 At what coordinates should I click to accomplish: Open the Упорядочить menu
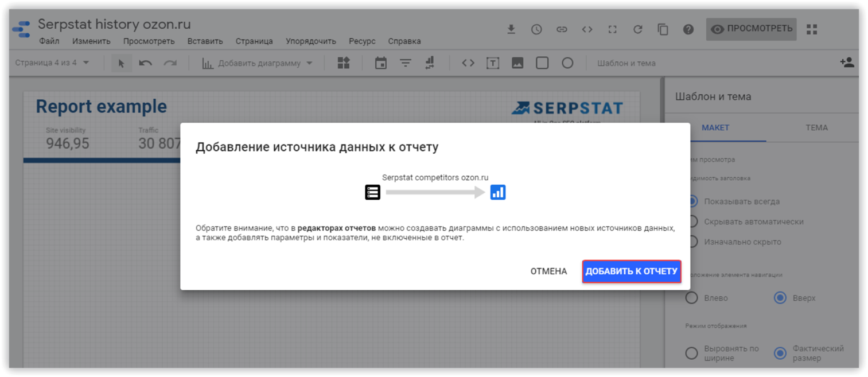[311, 41]
